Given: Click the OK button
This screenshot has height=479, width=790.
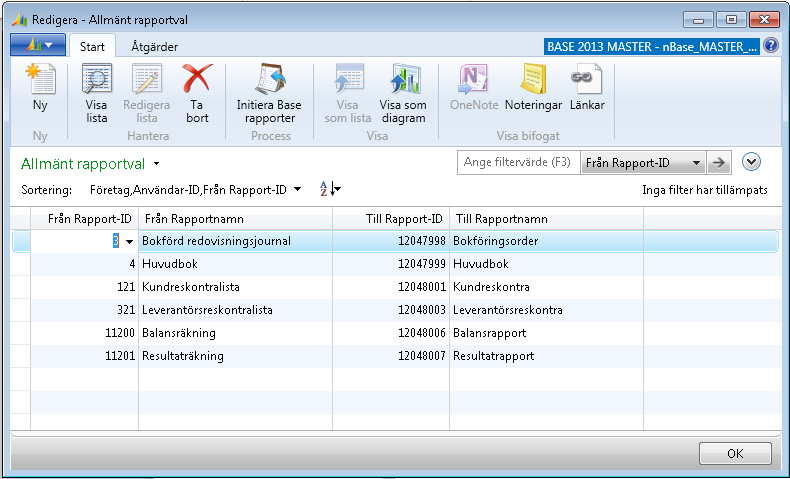Looking at the screenshot, I should (735, 453).
